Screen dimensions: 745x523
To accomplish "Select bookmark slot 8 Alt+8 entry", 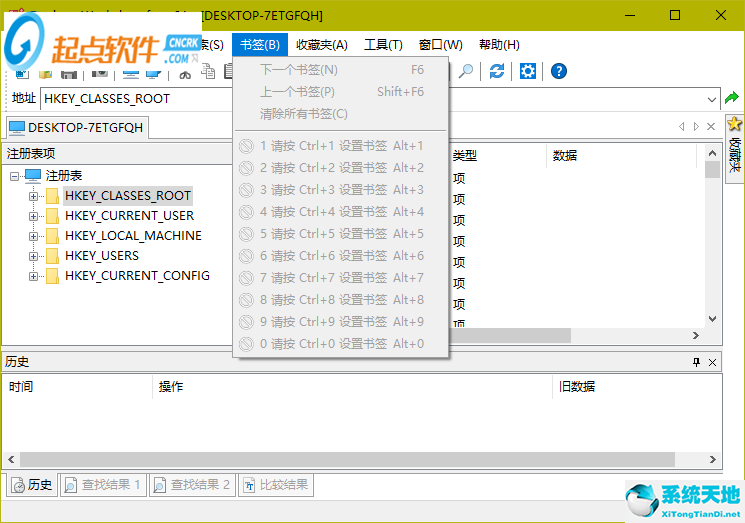I will point(341,300).
